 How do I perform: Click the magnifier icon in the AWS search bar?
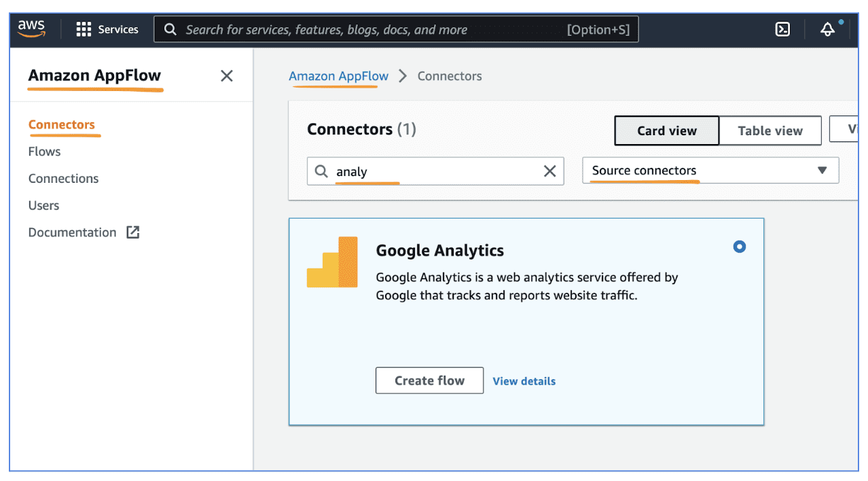(170, 29)
